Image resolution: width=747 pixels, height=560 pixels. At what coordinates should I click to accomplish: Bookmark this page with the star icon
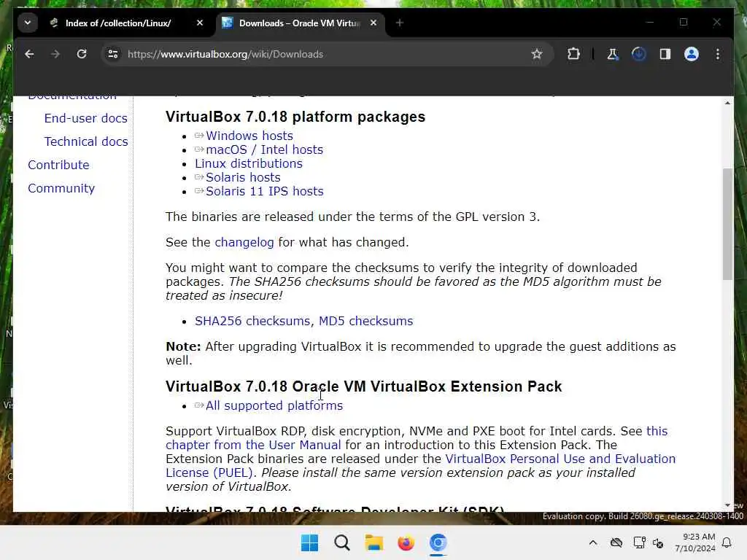point(537,54)
